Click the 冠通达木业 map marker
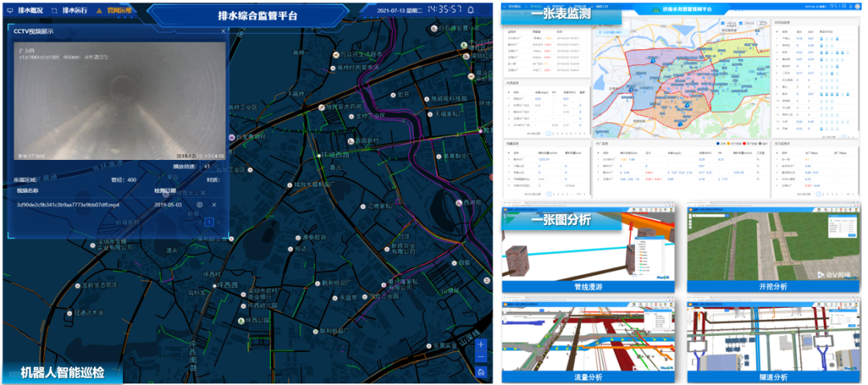The image size is (868, 385). [70, 313]
